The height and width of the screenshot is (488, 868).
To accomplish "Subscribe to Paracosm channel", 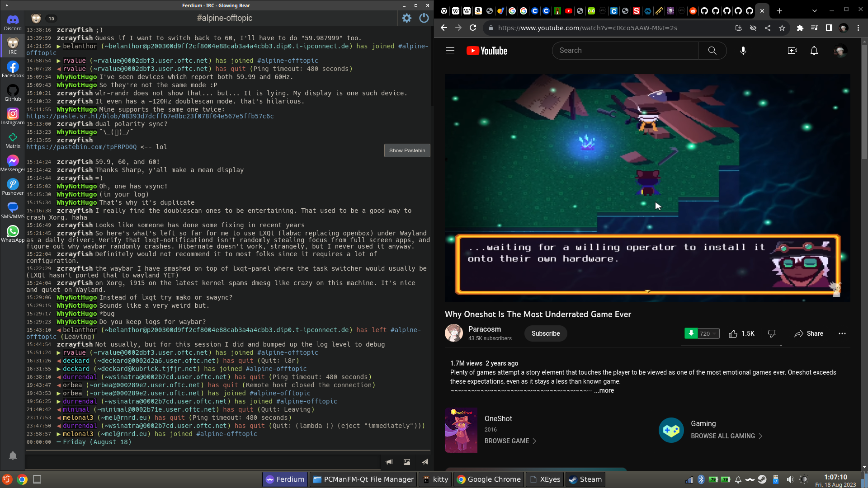I will (546, 333).
